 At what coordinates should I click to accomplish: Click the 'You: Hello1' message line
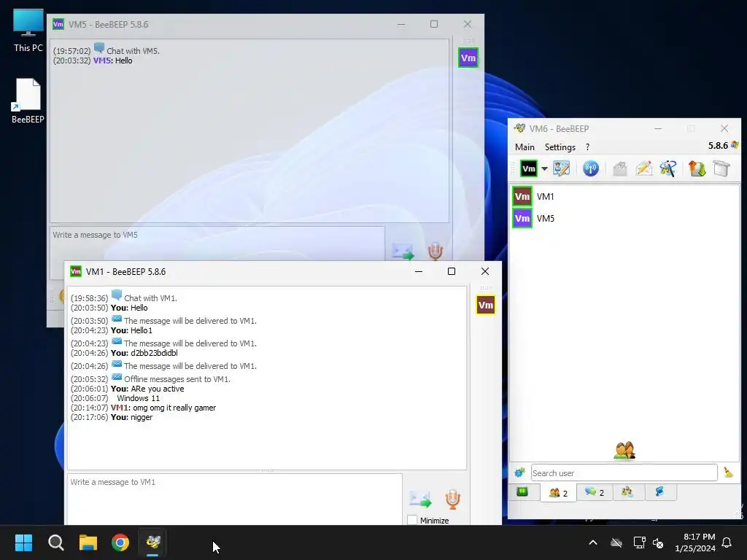[111, 330]
